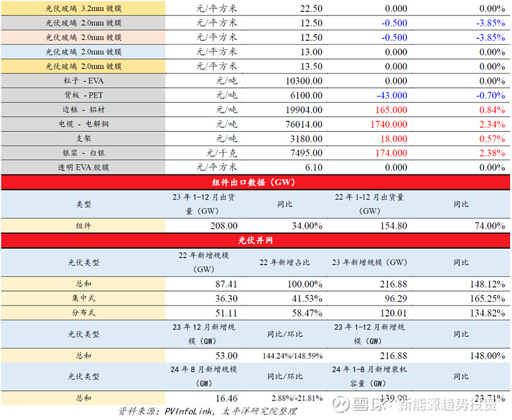Click the 边框 - 铝材 row label
This screenshot has width=512, height=420.
(83, 109)
